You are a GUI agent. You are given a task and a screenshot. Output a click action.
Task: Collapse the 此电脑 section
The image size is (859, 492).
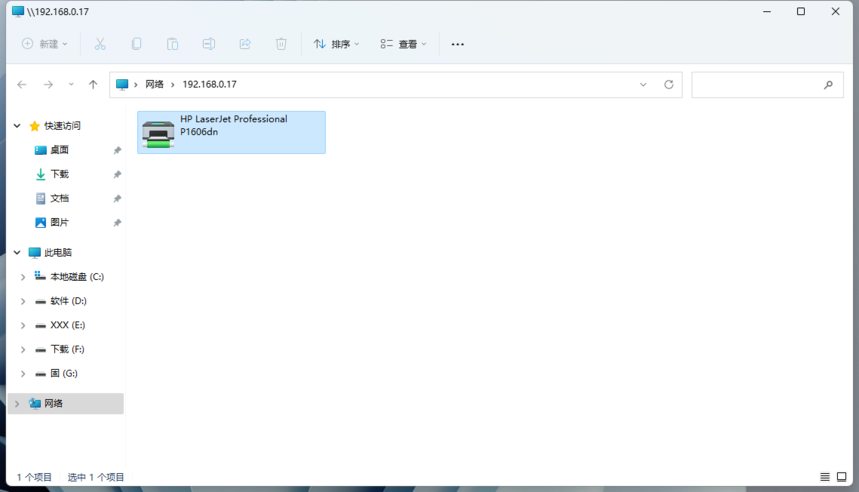coord(17,253)
